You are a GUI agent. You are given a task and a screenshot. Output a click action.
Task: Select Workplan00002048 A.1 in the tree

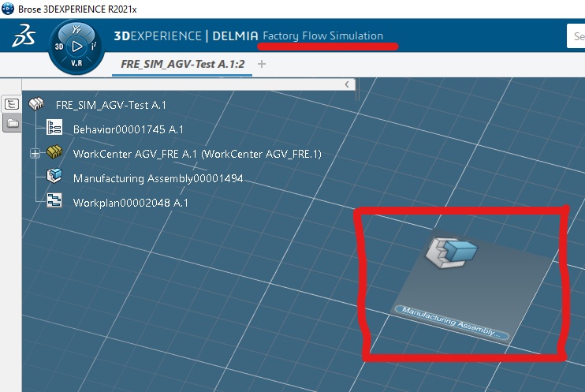tap(131, 203)
